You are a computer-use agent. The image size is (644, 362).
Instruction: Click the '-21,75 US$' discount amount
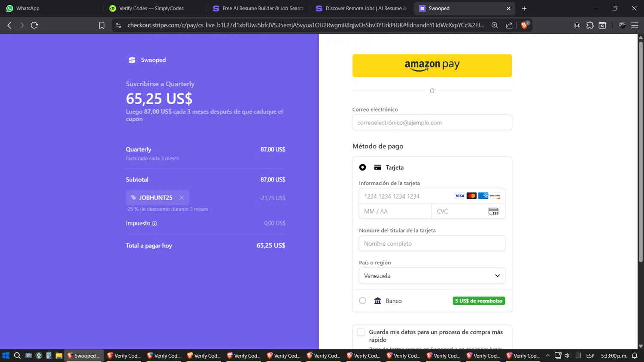272,198
